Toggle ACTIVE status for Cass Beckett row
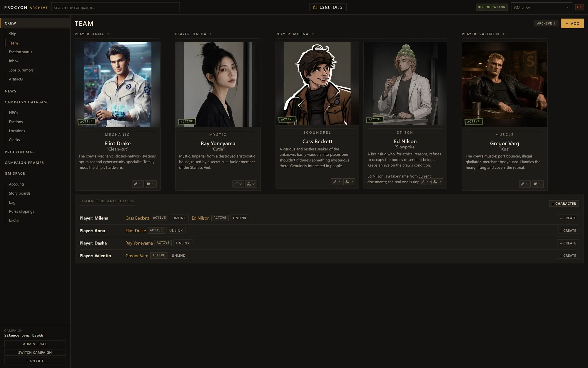The image size is (588, 368). tap(159, 218)
